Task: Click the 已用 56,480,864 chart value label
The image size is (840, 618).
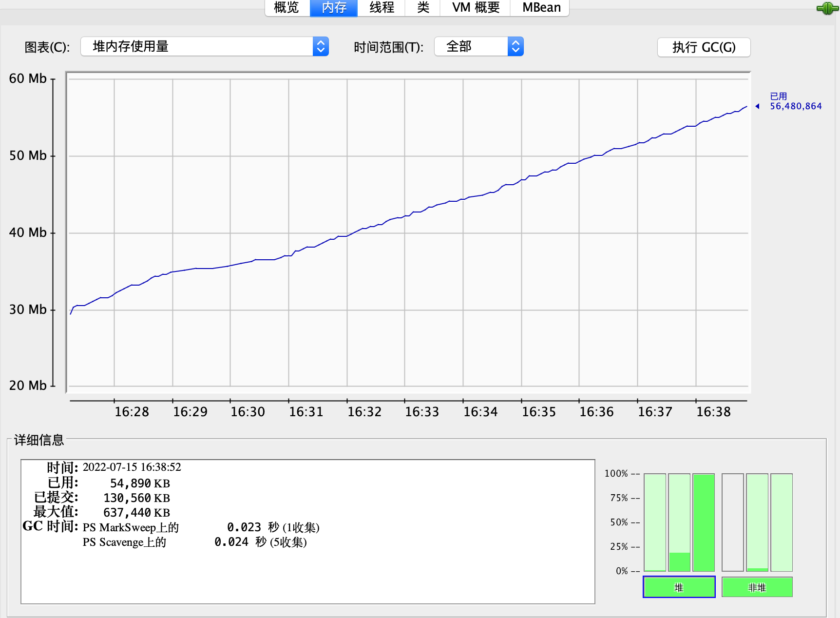Action: click(795, 102)
